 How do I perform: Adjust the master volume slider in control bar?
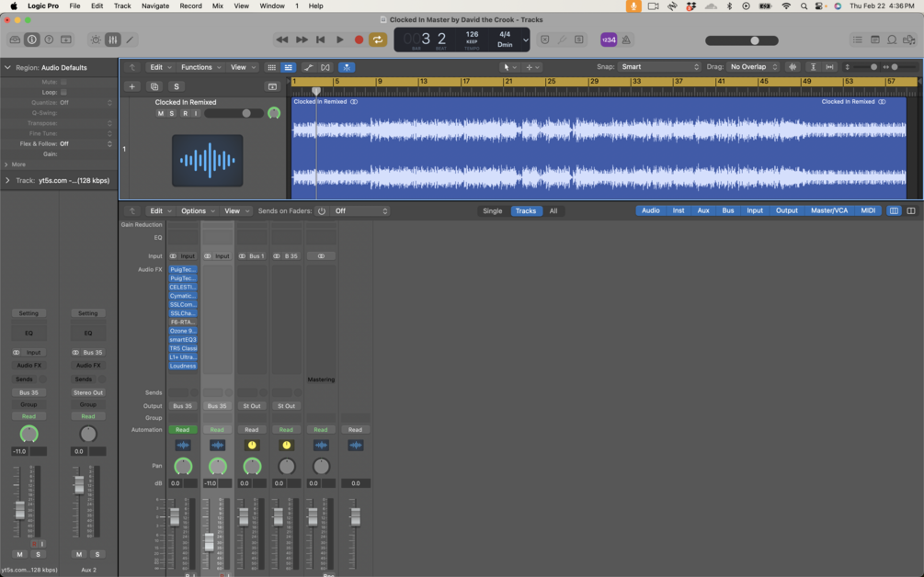tap(742, 40)
